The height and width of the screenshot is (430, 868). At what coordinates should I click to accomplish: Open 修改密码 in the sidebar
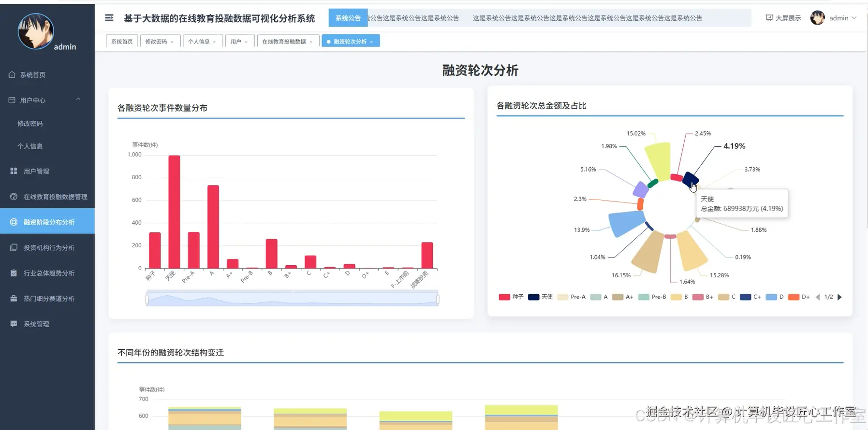tap(30, 123)
